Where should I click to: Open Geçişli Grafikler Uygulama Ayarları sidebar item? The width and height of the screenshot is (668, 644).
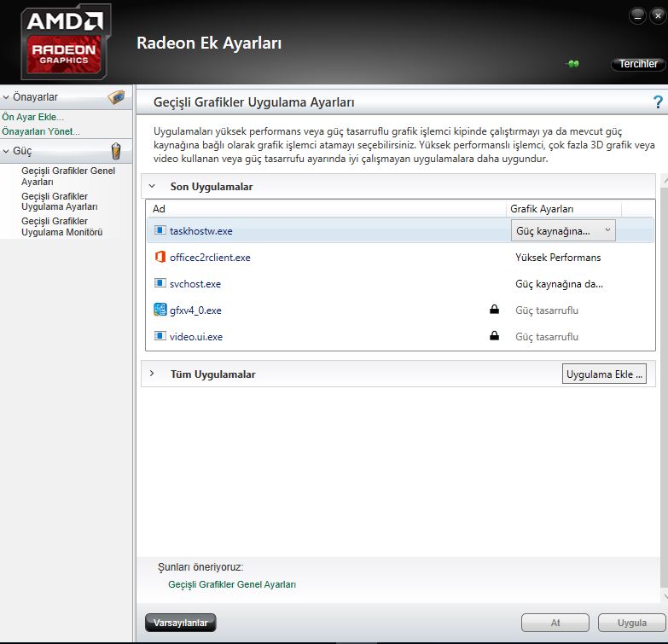coord(60,201)
